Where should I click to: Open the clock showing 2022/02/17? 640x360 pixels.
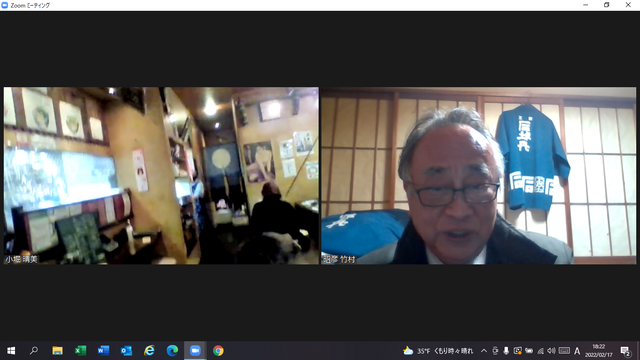[x=599, y=351]
